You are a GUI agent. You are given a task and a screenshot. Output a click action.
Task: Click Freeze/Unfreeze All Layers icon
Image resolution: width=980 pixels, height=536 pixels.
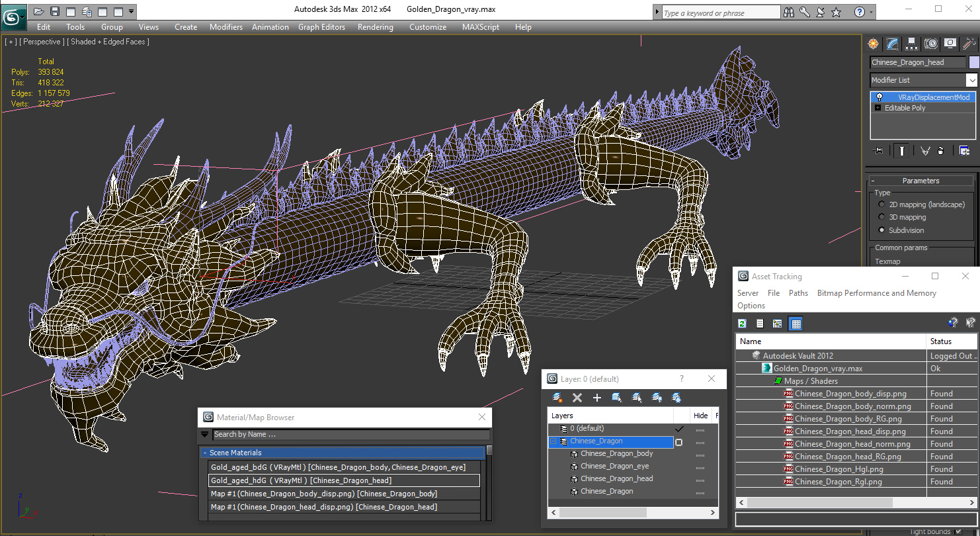676,398
